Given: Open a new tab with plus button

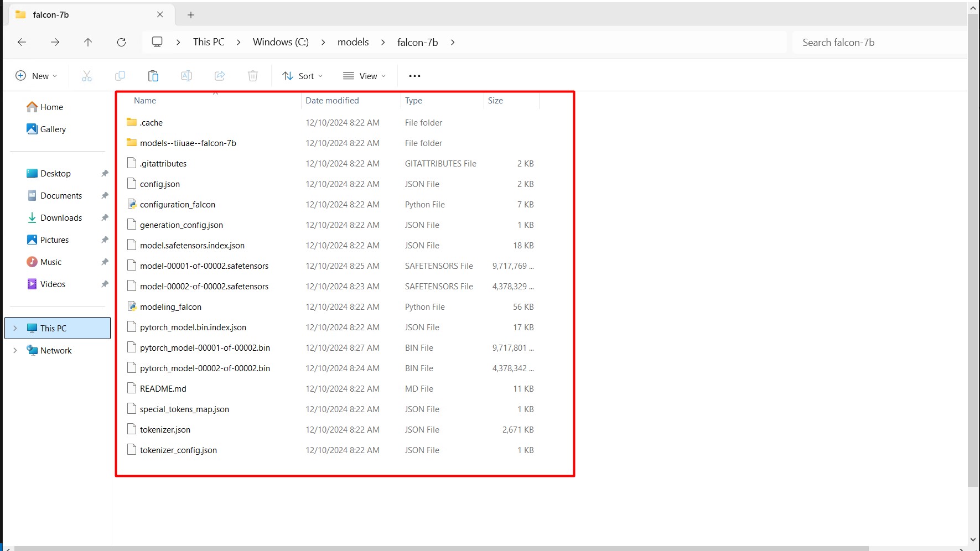Looking at the screenshot, I should click(191, 15).
